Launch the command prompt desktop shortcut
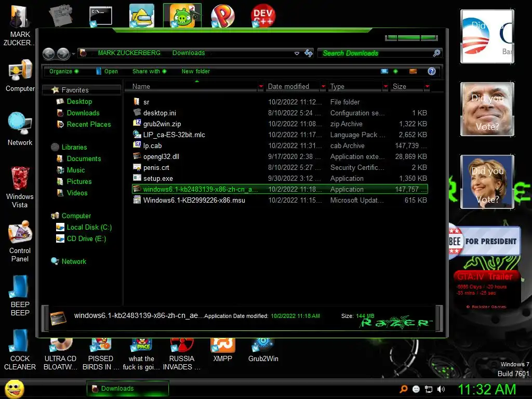Screen dimensions: 532x399 pos(101,16)
